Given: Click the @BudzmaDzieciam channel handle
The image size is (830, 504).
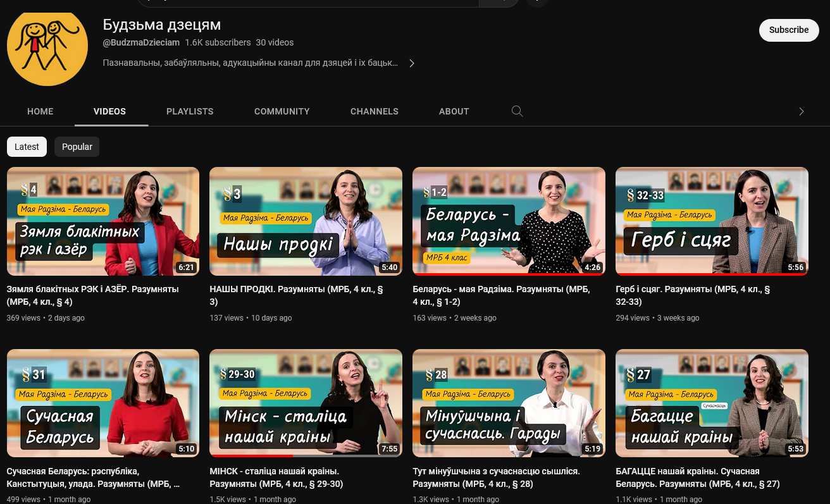Looking at the screenshot, I should tap(141, 42).
